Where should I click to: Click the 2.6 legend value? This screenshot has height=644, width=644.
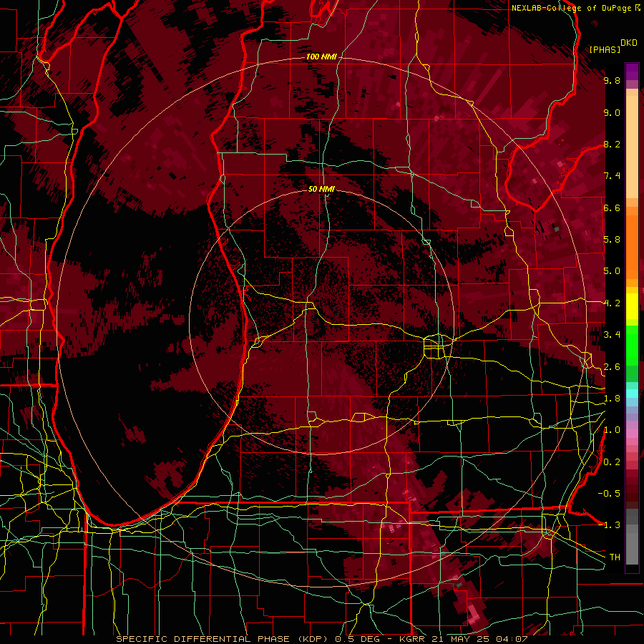612,367
